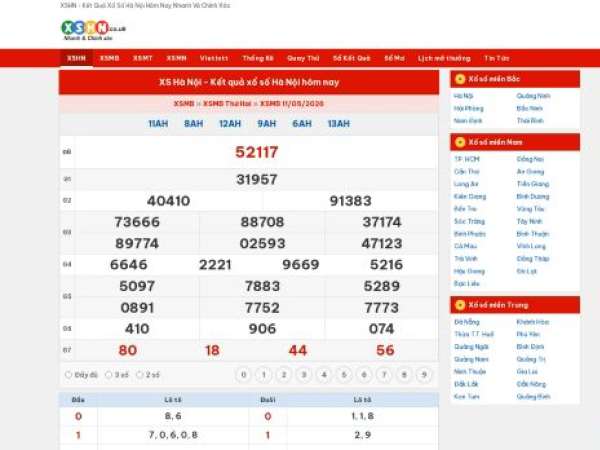Viewport: 600px width, 450px height.
Task: Click the XSMB breadcrumb link
Action: click(184, 104)
